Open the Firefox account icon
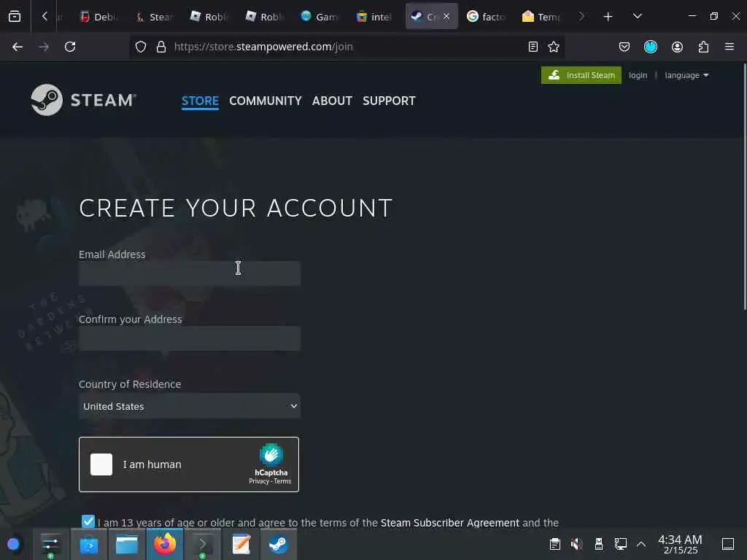 677,47
